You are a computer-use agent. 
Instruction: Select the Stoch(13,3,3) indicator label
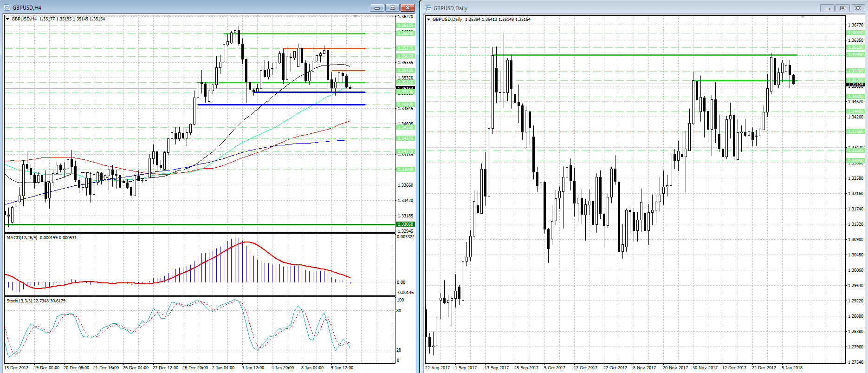tap(36, 301)
